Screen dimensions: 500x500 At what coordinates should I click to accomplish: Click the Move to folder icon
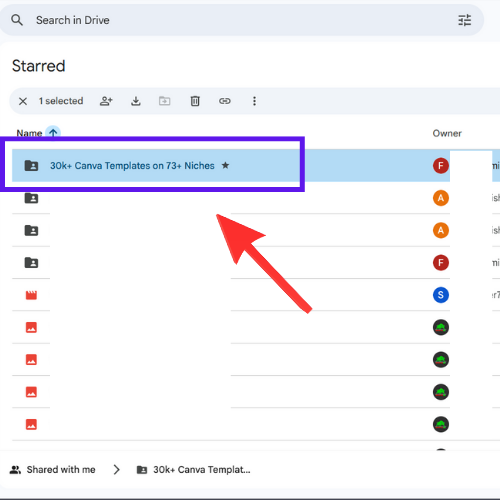(x=165, y=101)
